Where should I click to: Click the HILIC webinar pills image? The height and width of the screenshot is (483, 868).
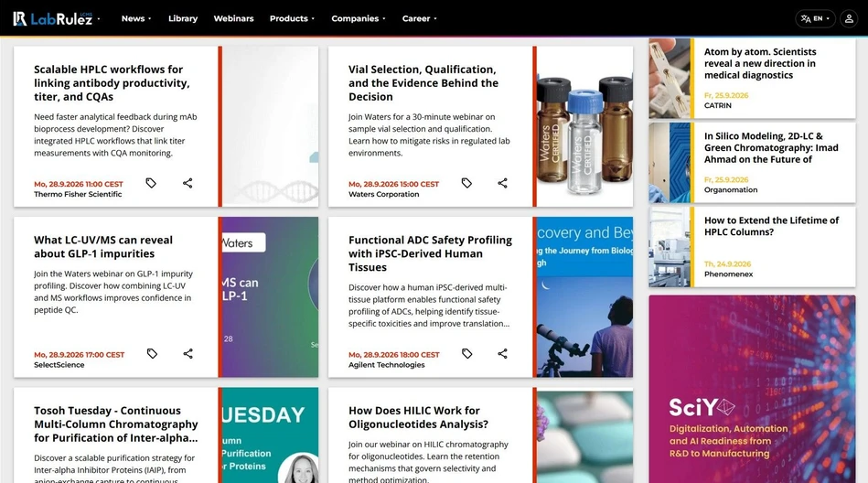(x=584, y=435)
